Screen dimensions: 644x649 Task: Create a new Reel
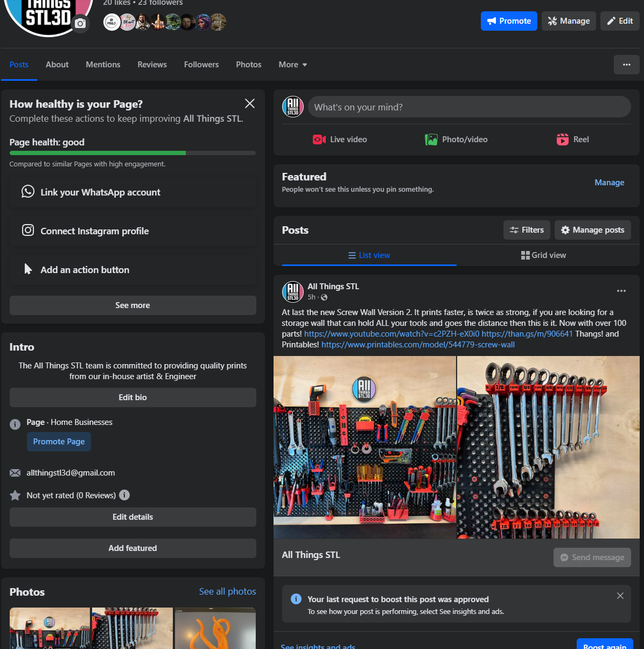(x=572, y=139)
